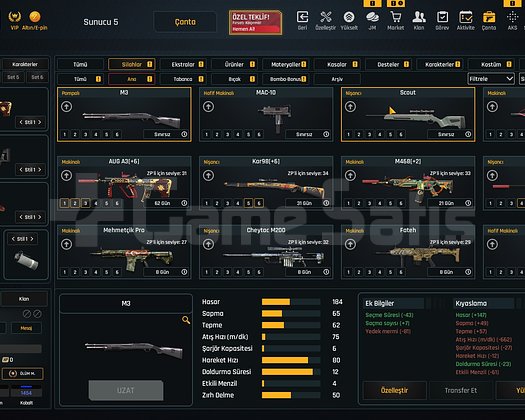
Task: Click the upgrade arrow on the Kar98[+6] card
Action: tap(208, 175)
